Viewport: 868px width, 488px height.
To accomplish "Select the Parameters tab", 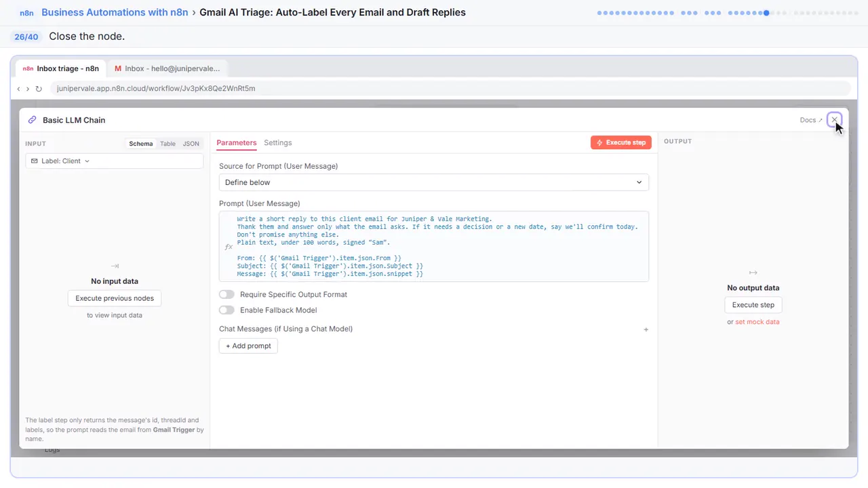I will click(x=237, y=143).
